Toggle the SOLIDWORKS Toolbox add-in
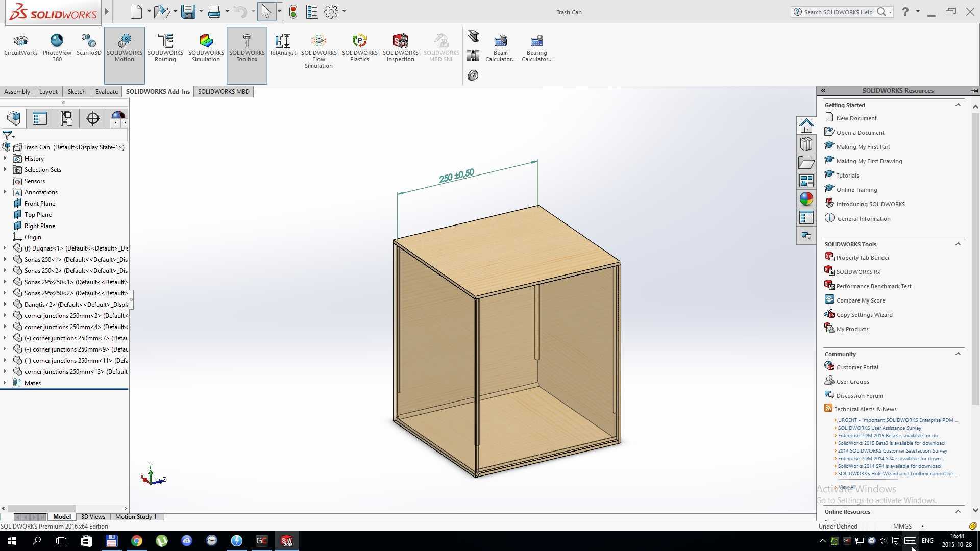This screenshot has width=980, height=551. [x=247, y=55]
